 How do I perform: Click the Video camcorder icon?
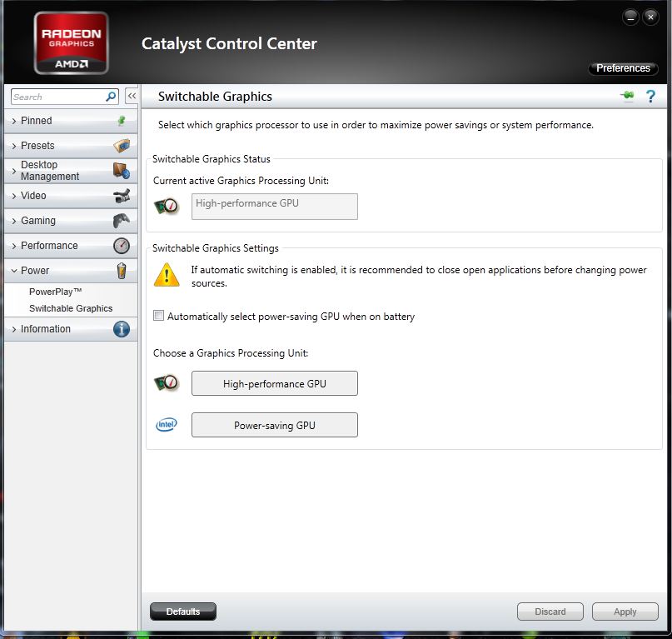point(122,196)
